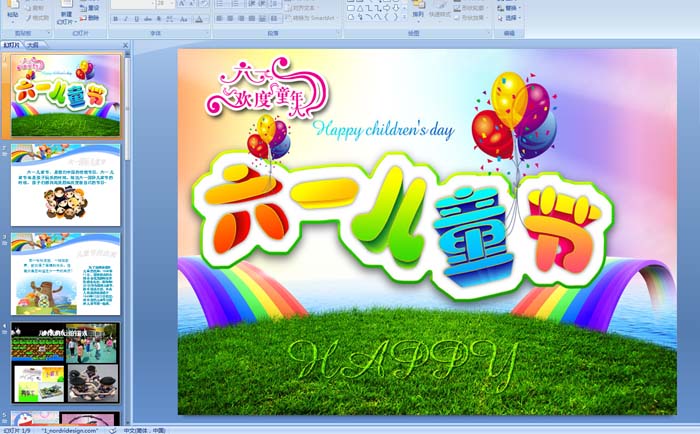Image resolution: width=700 pixels, height=434 pixels.
Task: Toggle Bold formatting
Action: pos(116,19)
